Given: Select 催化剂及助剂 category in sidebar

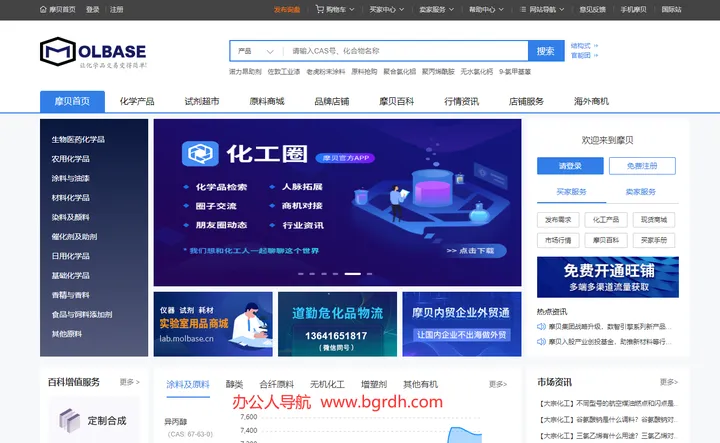Looking at the screenshot, I should click(74, 236).
